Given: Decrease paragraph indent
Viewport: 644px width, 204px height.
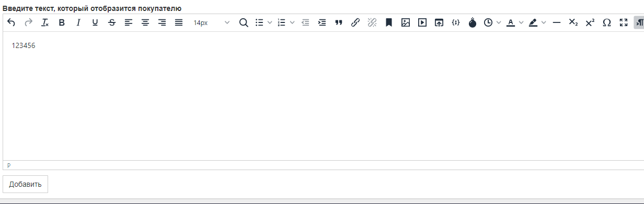Looking at the screenshot, I should pos(305,22).
